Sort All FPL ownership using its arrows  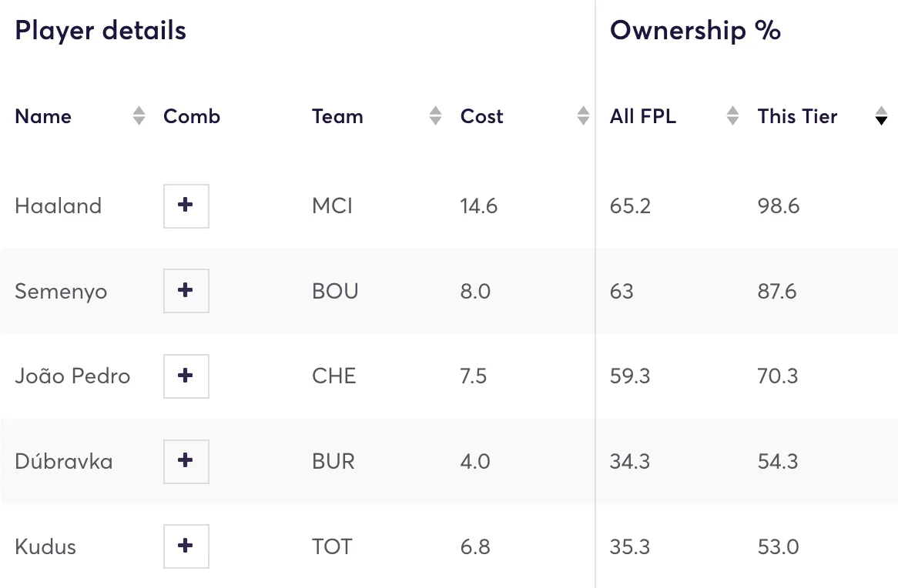732,116
